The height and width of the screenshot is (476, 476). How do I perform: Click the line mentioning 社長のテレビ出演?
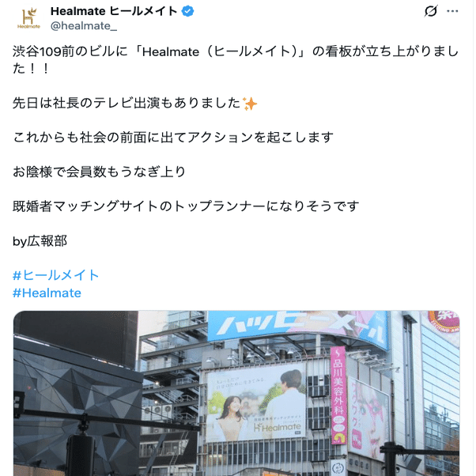(135, 104)
